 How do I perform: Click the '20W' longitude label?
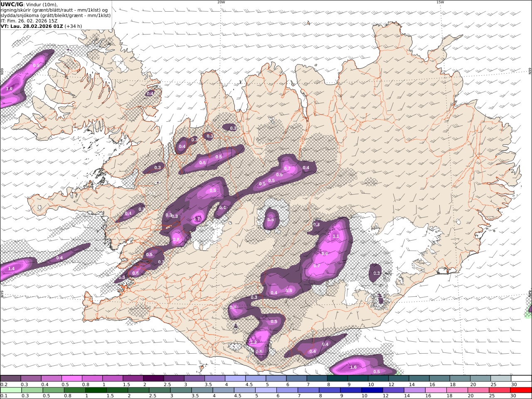click(221, 2)
